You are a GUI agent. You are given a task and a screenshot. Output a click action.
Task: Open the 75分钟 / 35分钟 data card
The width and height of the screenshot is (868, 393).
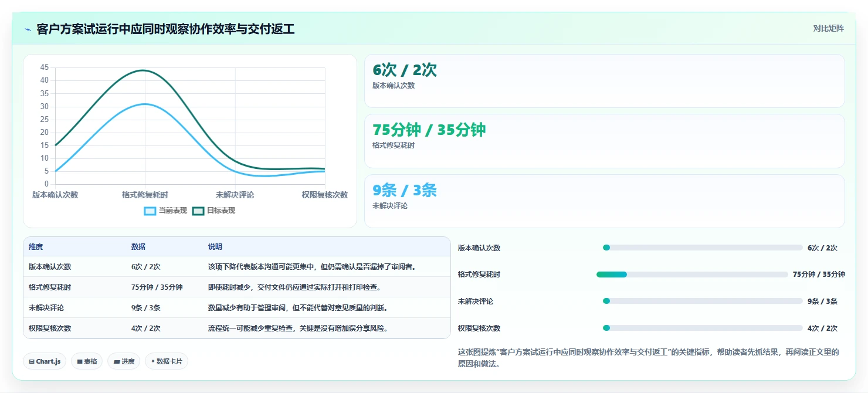(605, 141)
